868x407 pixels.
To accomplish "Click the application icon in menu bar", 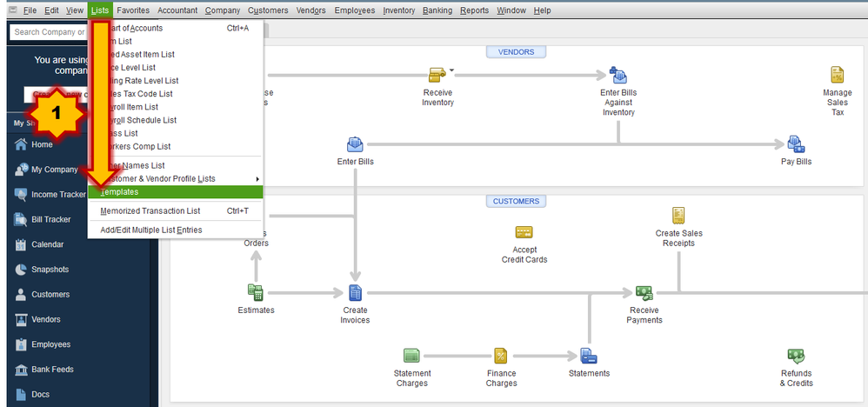I will click(12, 10).
